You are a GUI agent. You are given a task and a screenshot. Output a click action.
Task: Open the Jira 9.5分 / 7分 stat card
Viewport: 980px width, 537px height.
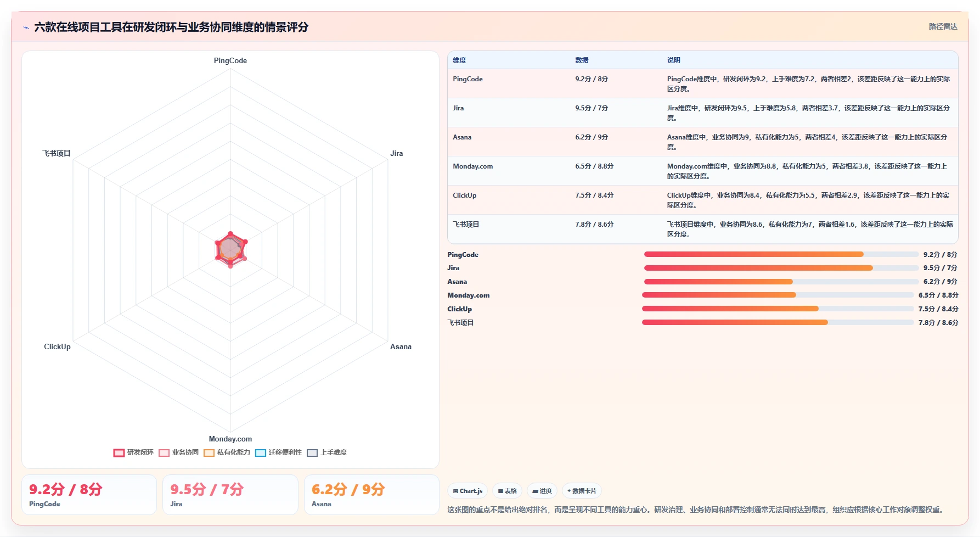230,495
